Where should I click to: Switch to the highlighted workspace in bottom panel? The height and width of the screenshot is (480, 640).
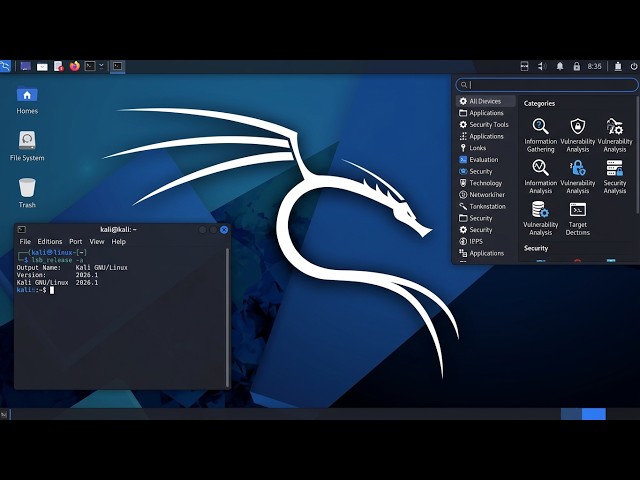click(x=593, y=414)
